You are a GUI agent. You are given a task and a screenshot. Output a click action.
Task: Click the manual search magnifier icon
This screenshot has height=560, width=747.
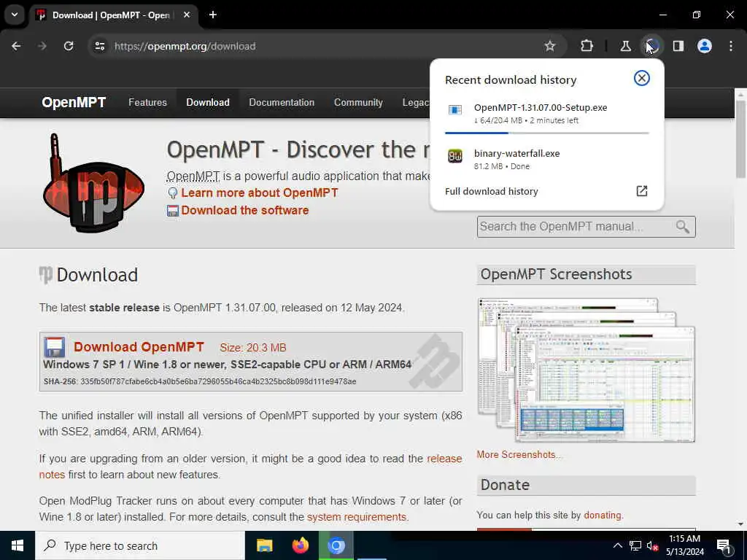coord(683,227)
